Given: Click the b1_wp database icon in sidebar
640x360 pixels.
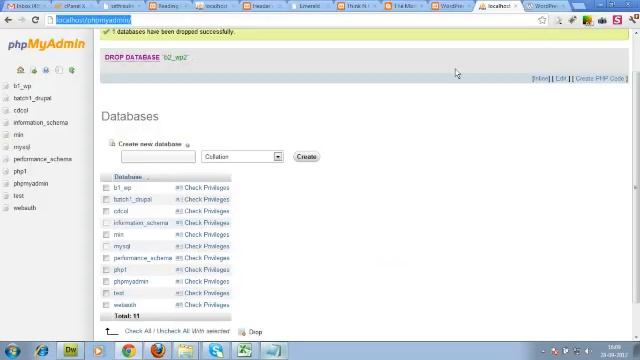Looking at the screenshot, I should (6, 87).
